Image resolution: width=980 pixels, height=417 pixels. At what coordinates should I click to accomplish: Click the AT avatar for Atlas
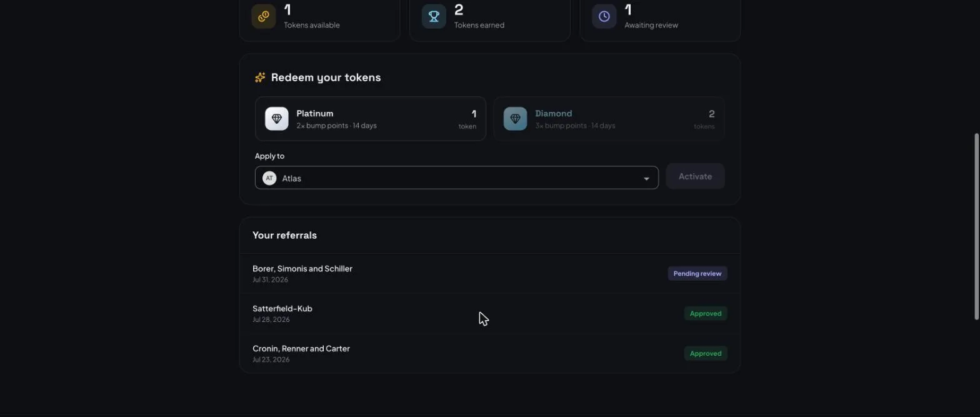point(269,178)
